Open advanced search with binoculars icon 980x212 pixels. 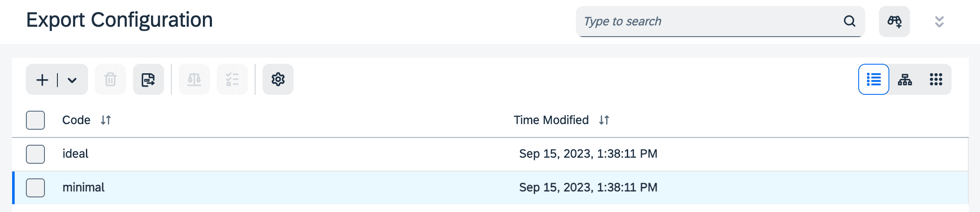tap(894, 22)
